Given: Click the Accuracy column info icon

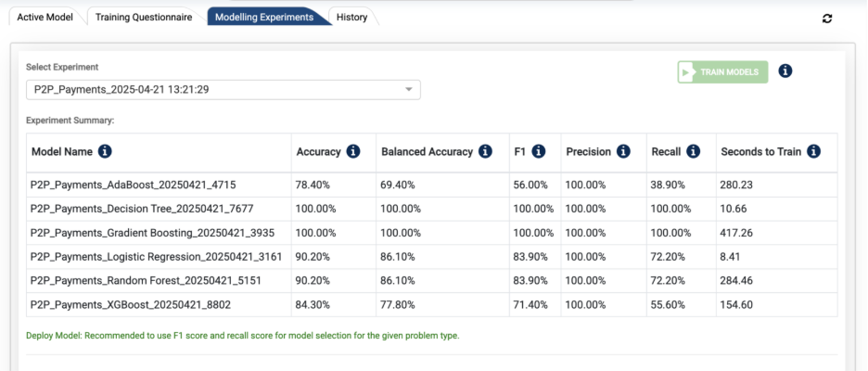Looking at the screenshot, I should tap(353, 152).
